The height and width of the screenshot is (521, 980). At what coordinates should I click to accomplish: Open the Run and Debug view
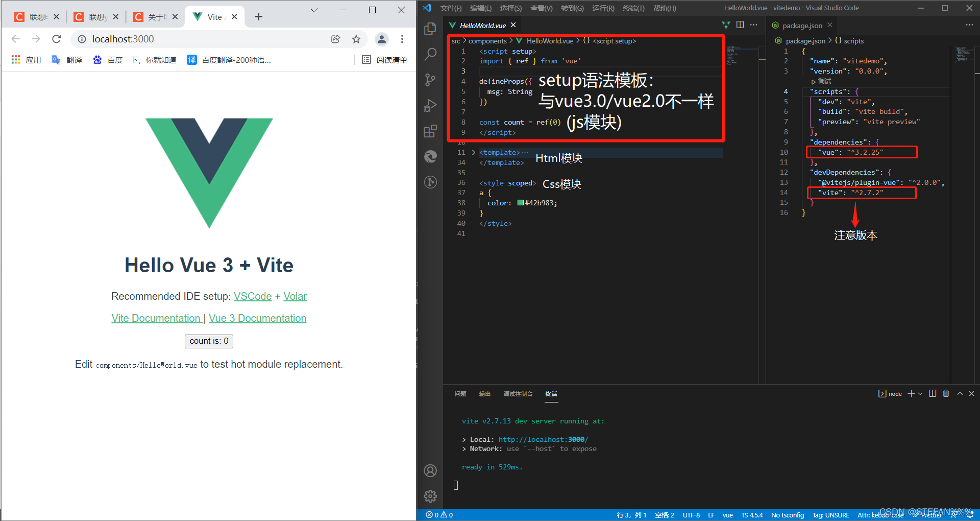tap(430, 106)
